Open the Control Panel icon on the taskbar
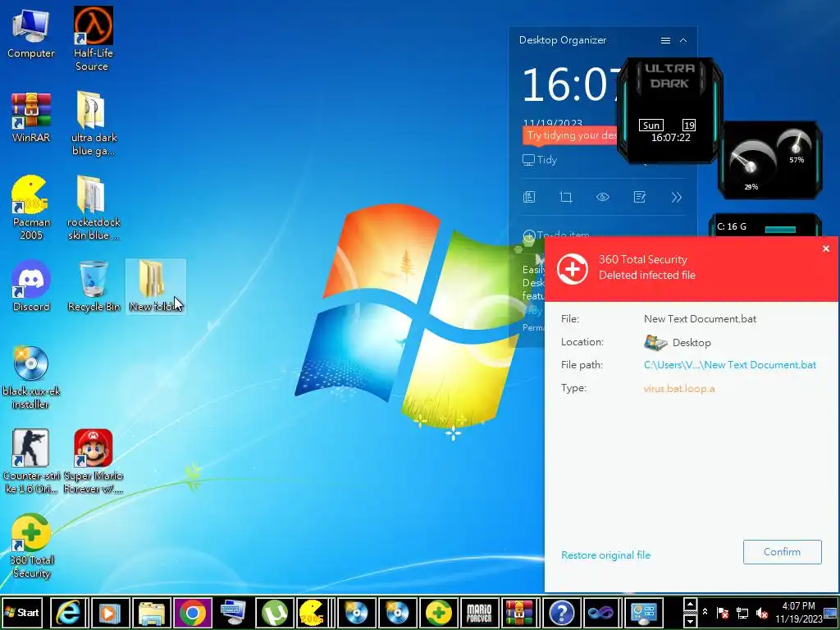The image size is (840, 630). (643, 612)
